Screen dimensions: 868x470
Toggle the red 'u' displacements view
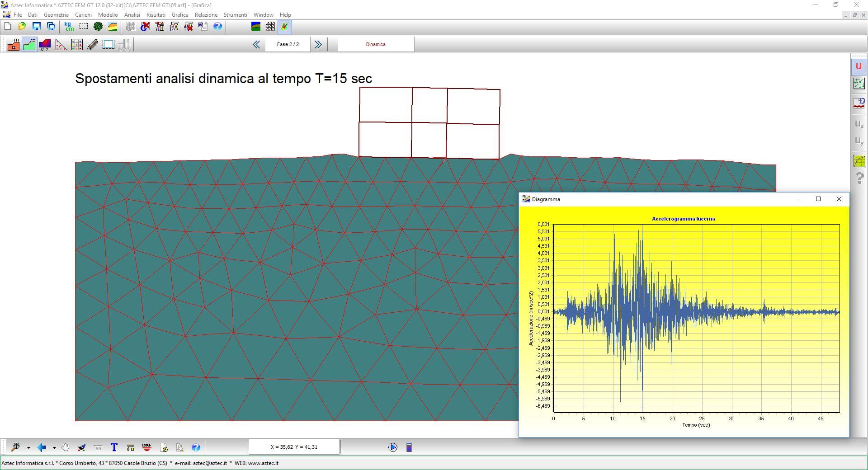click(859, 66)
